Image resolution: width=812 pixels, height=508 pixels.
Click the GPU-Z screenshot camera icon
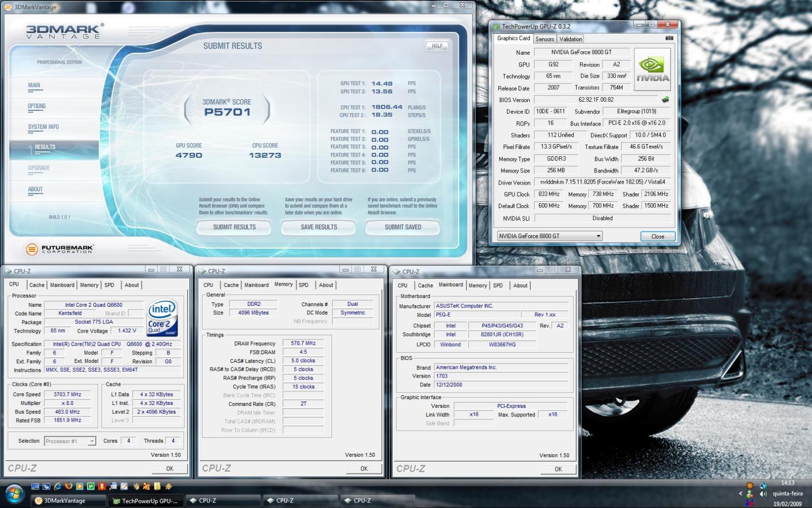click(x=669, y=38)
